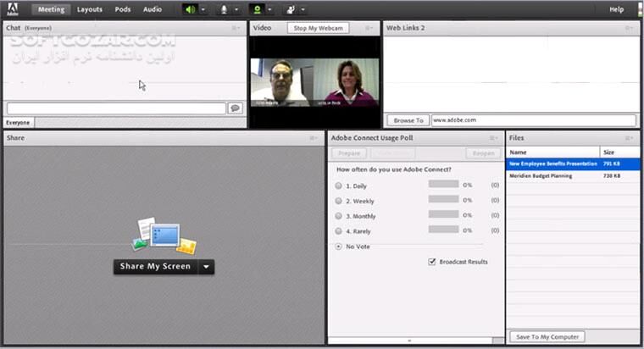This screenshot has height=349, width=644.
Task: Click the woman's webcam video feed
Action: pos(347,82)
